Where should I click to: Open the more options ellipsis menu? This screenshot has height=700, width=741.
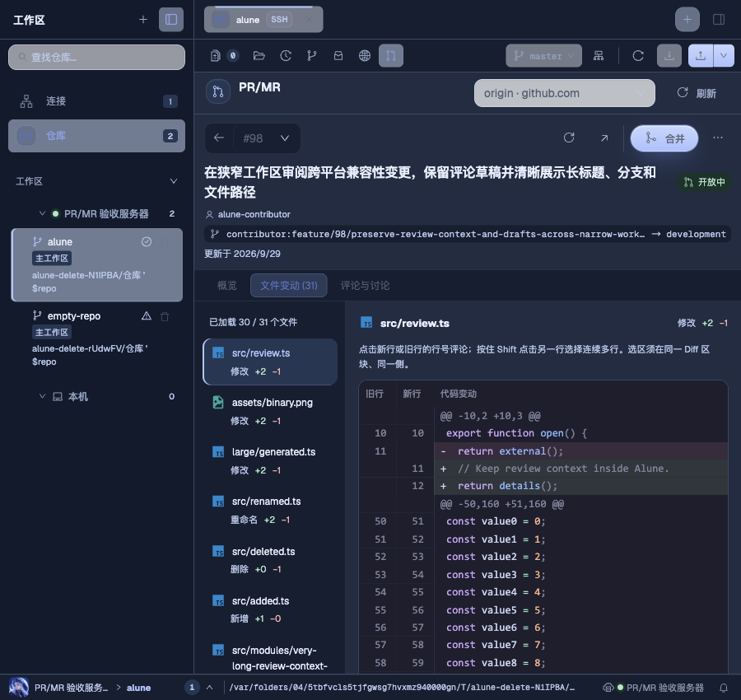pyautogui.click(x=718, y=138)
